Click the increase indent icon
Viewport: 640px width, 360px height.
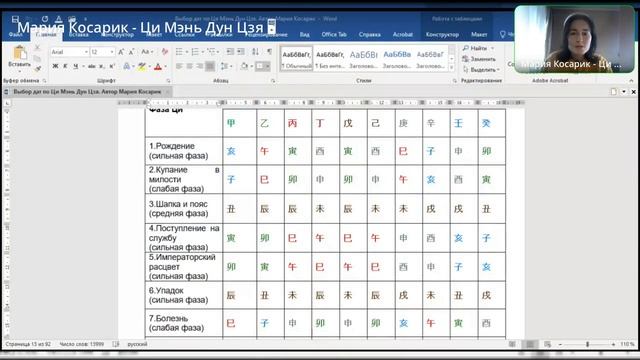pyautogui.click(x=241, y=52)
